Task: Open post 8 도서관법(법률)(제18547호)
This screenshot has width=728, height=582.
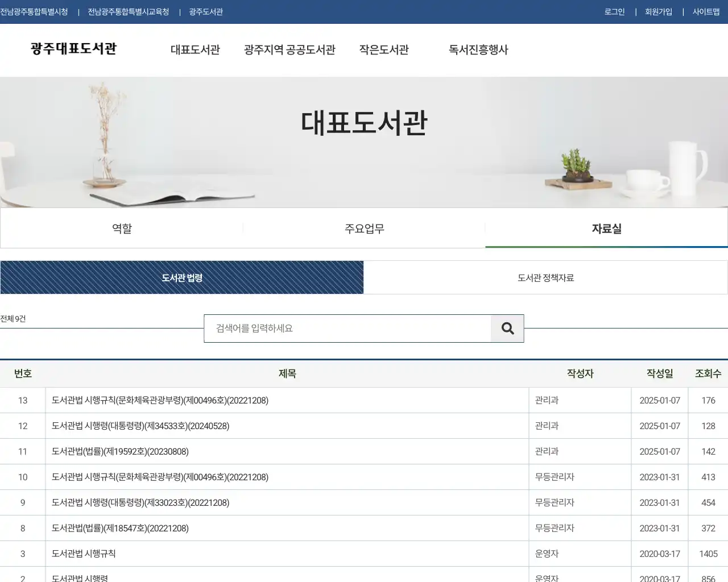Action: 120,529
